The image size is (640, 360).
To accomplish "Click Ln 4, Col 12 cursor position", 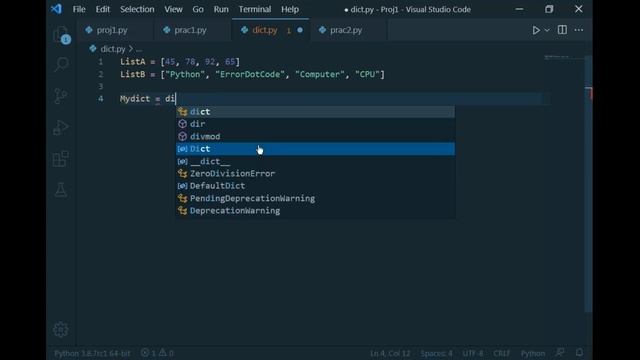I will click(390, 353).
